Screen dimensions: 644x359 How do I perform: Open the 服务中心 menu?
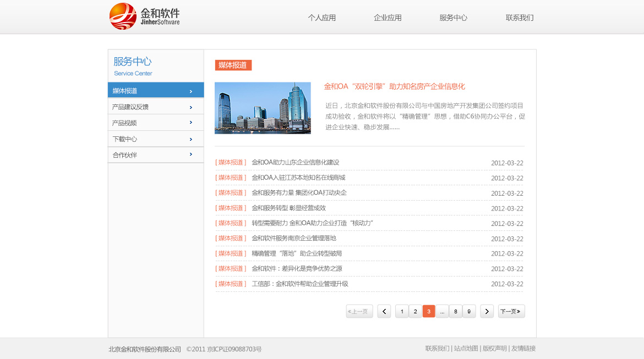(x=454, y=18)
